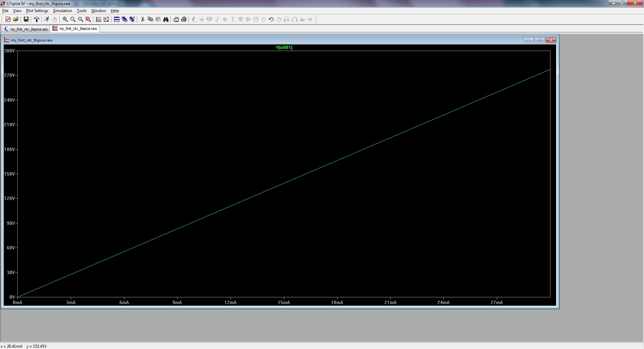The image size is (644, 349).
Task: Click the Halt simulation hand icon
Action: pos(55,19)
